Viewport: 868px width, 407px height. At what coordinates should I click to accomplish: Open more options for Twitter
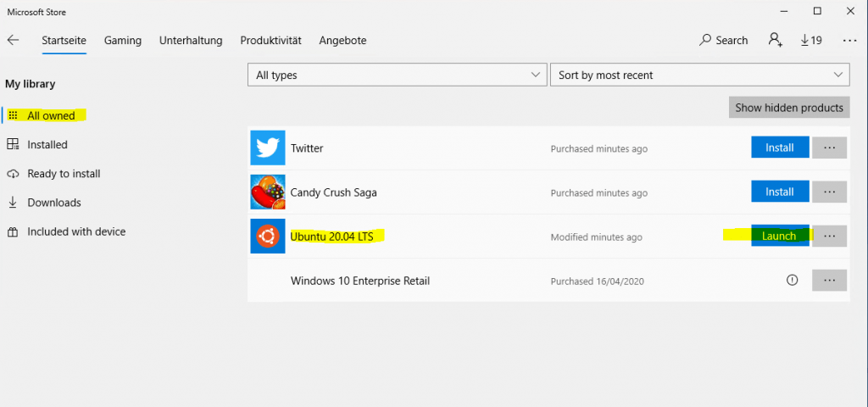[829, 148]
